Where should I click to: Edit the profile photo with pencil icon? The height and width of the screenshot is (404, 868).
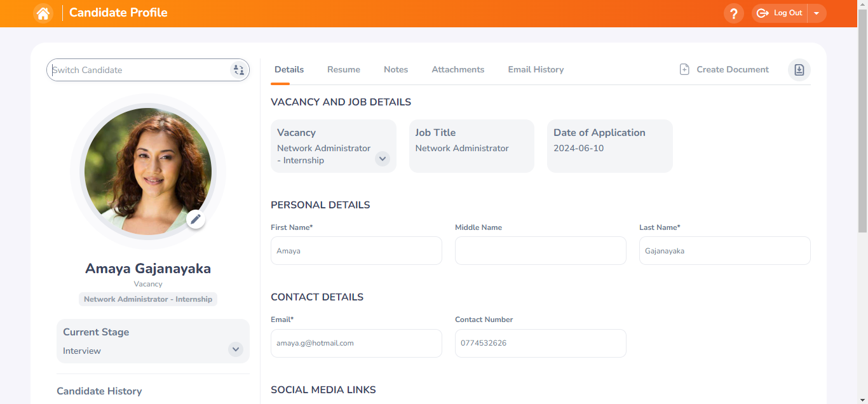coord(196,219)
